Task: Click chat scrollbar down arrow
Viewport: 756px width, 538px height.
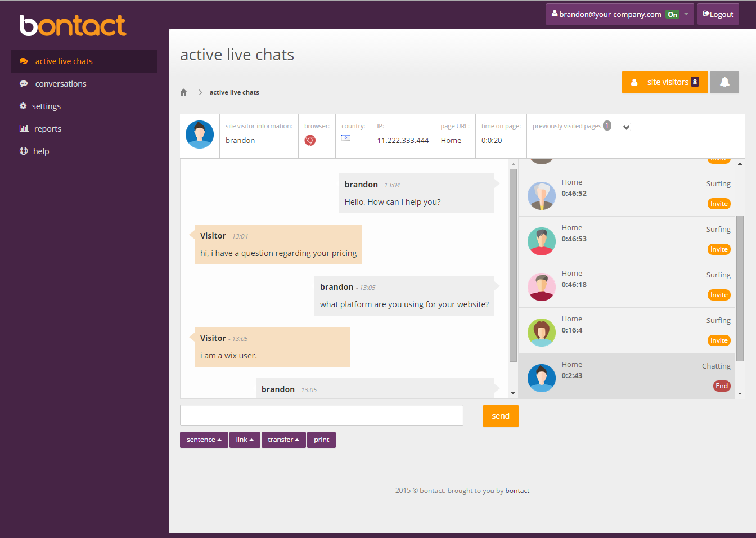Action: click(x=513, y=393)
